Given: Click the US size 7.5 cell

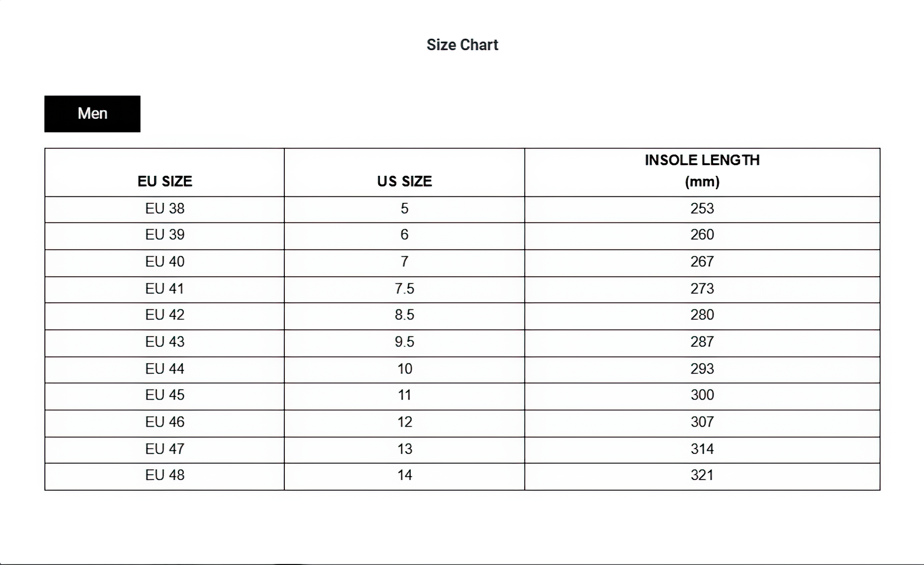Looking at the screenshot, I should [405, 289].
